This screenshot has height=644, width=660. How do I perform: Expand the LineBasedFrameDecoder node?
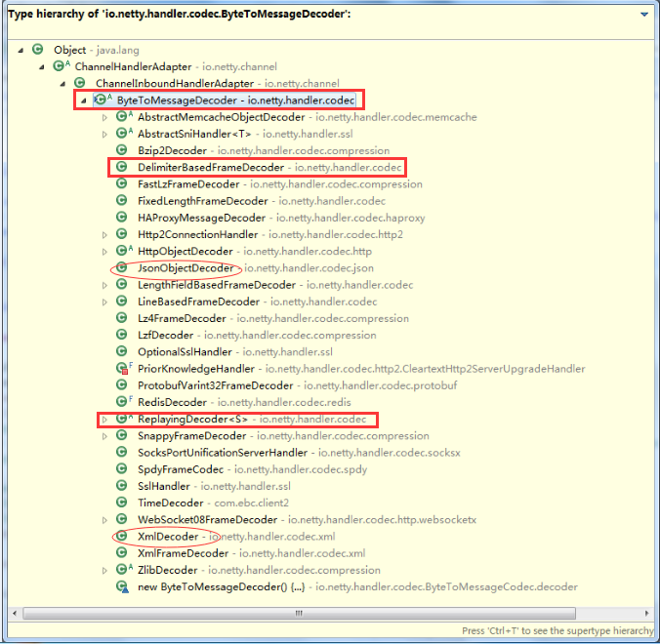104,302
